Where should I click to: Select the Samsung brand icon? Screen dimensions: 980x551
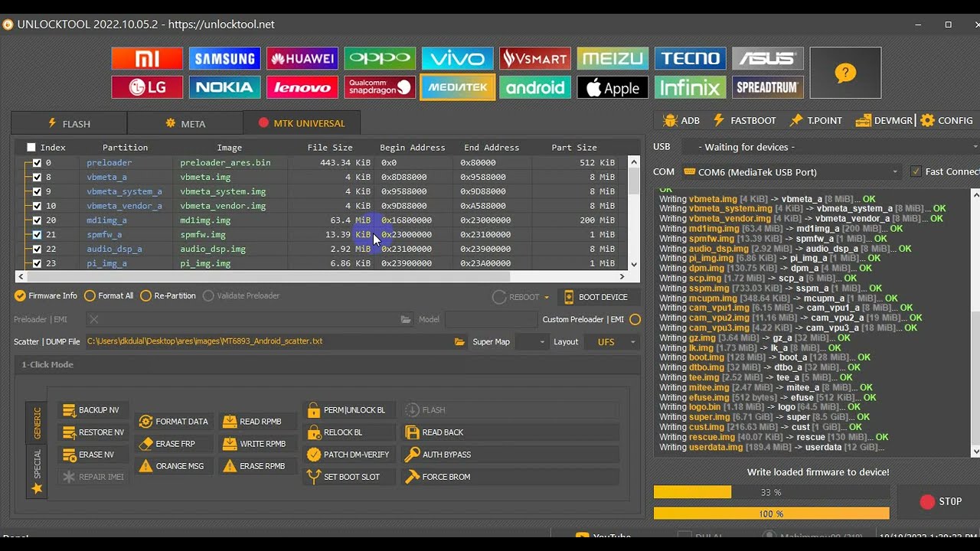pos(224,59)
